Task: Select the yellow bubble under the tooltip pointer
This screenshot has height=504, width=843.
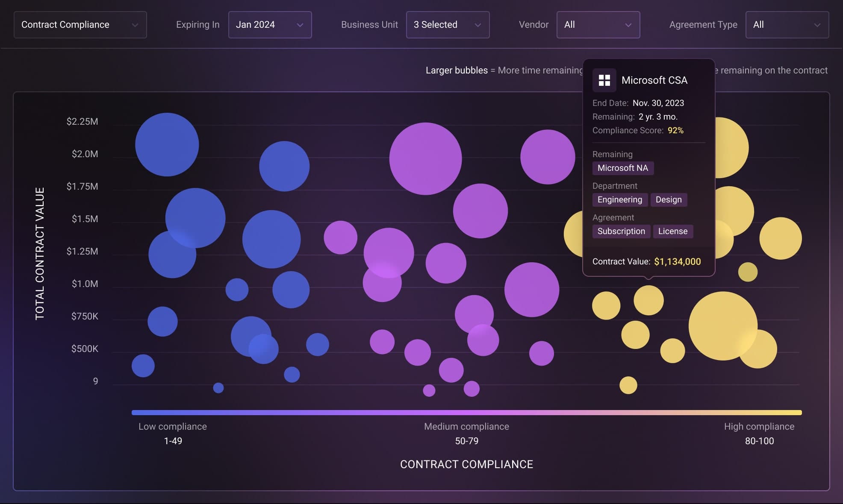Action: click(x=648, y=300)
